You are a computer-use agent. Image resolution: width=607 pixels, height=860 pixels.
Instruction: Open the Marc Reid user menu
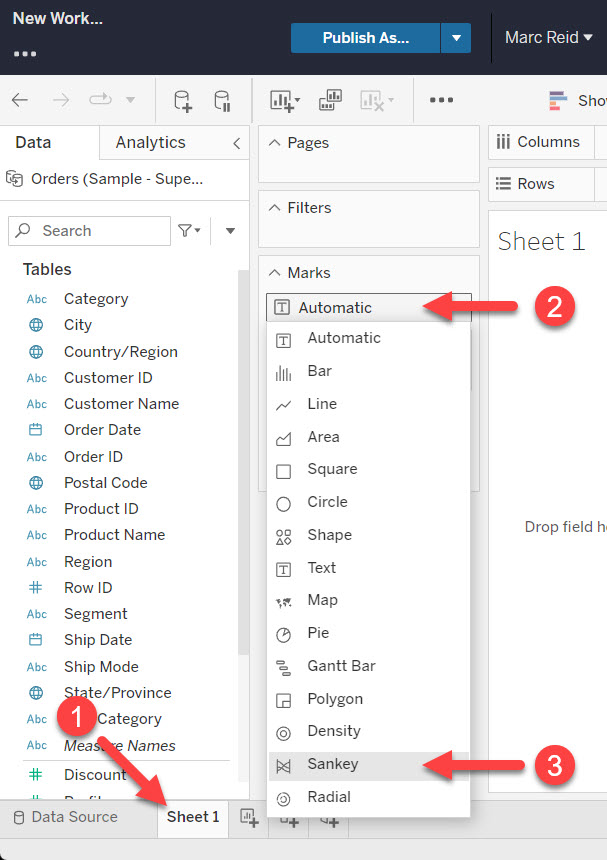click(x=549, y=38)
